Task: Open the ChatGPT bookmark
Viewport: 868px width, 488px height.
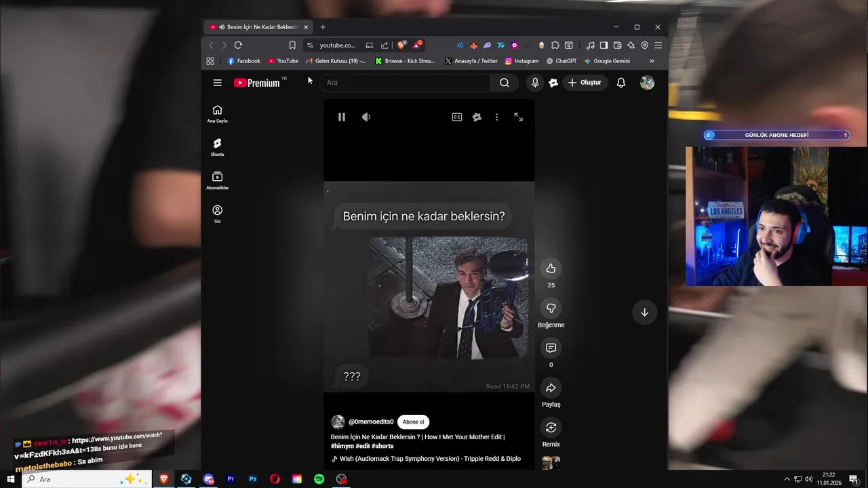Action: coord(561,61)
